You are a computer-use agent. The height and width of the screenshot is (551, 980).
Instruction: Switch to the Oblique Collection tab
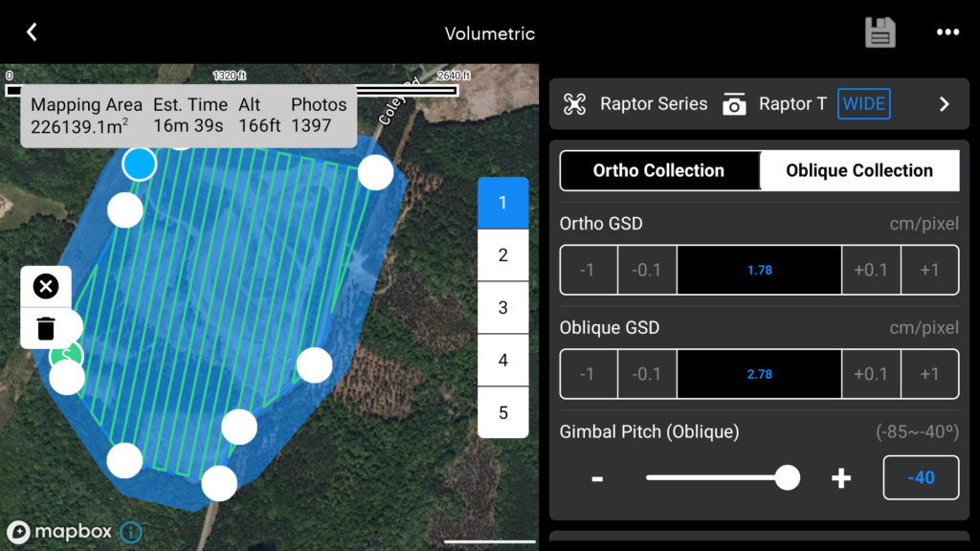(x=858, y=170)
